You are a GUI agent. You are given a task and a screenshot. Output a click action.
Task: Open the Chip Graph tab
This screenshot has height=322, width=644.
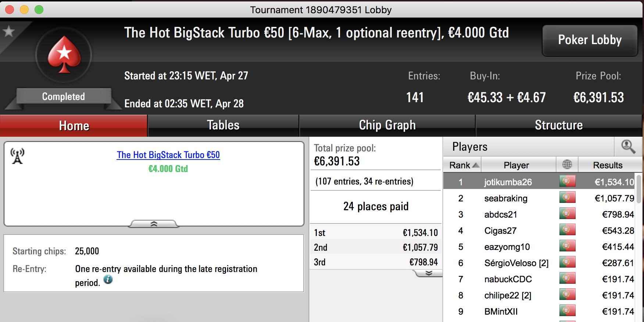point(387,125)
